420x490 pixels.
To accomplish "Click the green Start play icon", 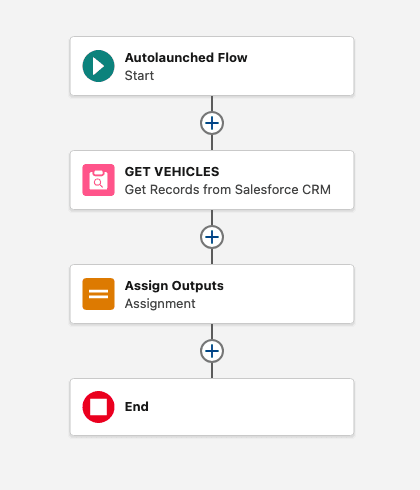I will point(98,66).
